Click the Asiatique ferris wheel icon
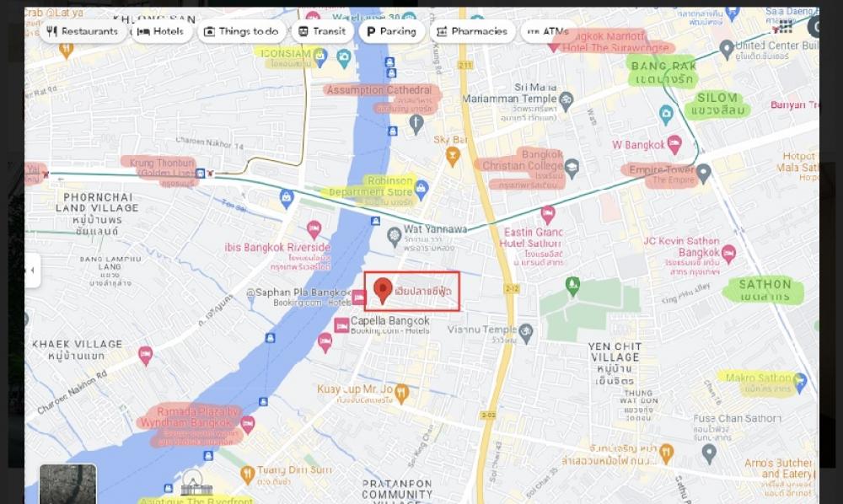The height and width of the screenshot is (504, 843). [196, 482]
